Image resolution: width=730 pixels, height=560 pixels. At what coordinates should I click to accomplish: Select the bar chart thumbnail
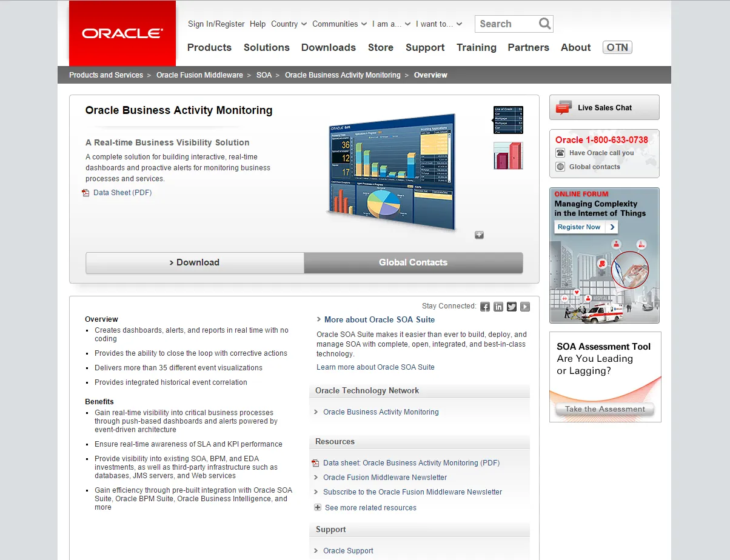coord(508,156)
